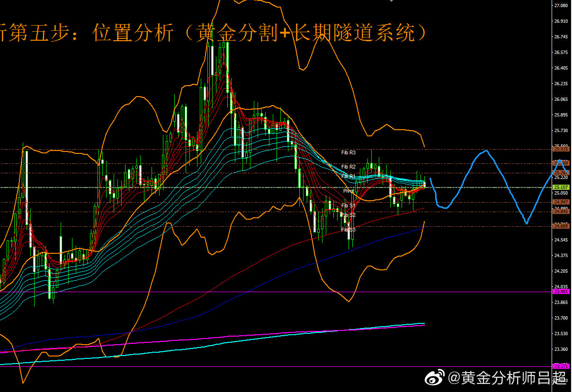Click the Weibo logo icon in watermark

point(435,377)
